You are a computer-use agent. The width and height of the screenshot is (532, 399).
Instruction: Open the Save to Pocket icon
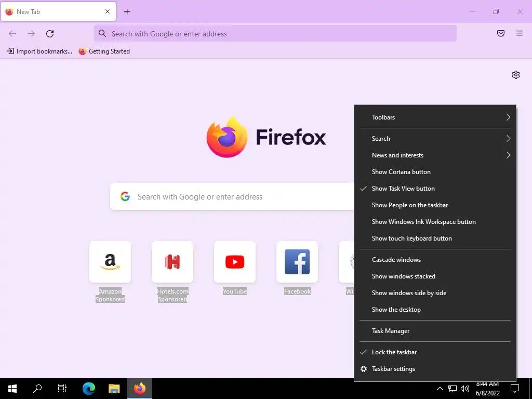[x=501, y=33]
